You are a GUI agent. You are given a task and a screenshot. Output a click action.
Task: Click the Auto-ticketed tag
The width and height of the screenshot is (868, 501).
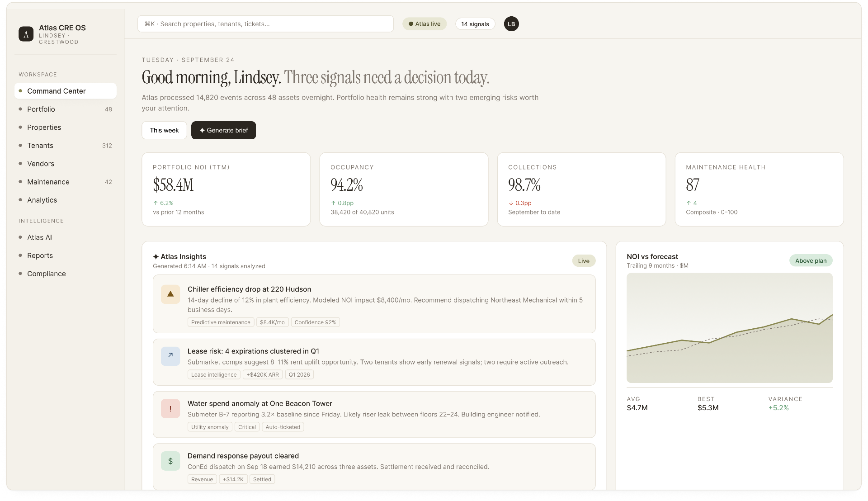(283, 427)
